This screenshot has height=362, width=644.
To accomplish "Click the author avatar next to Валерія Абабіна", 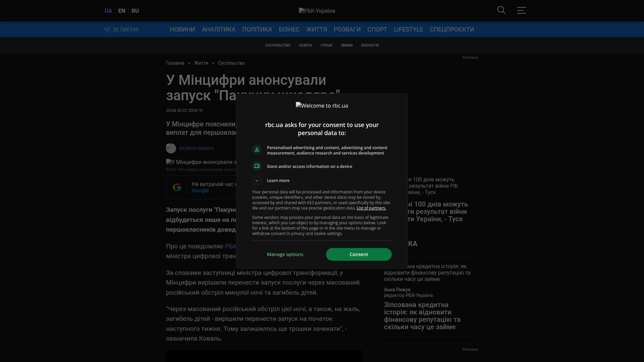I will point(171,148).
